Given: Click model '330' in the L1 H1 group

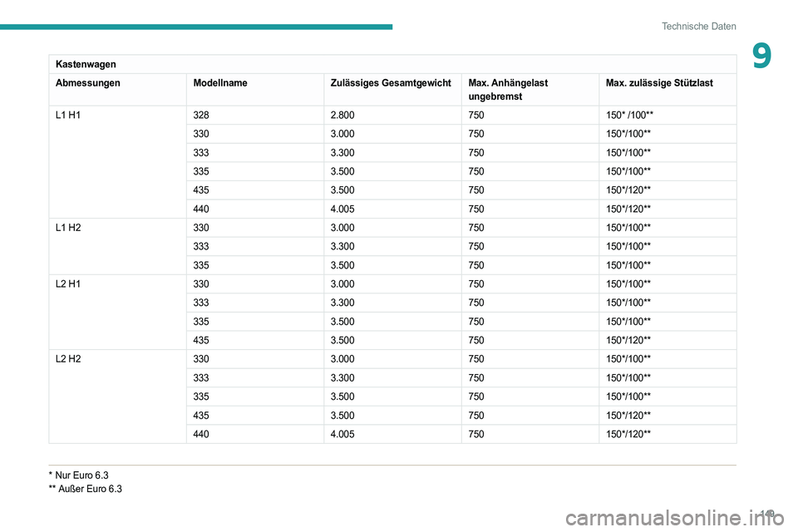Looking at the screenshot, I should (201, 134).
